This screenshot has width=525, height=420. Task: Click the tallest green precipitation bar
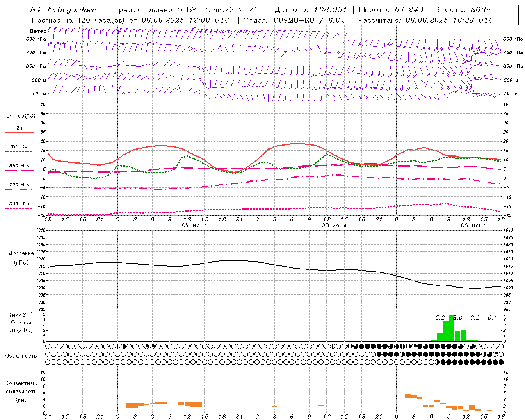(452, 328)
